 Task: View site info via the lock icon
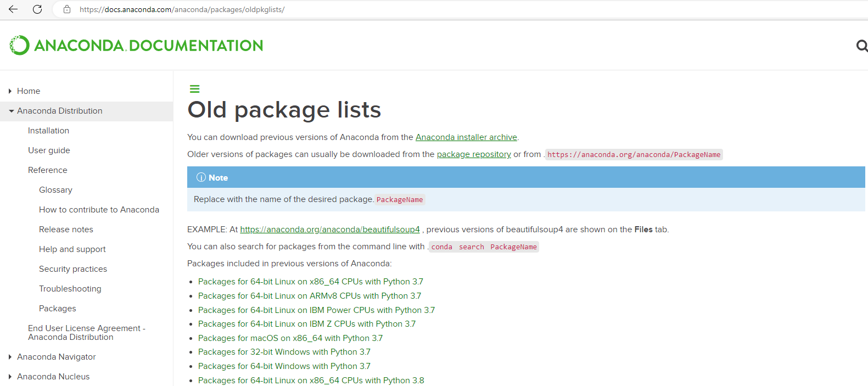(67, 9)
